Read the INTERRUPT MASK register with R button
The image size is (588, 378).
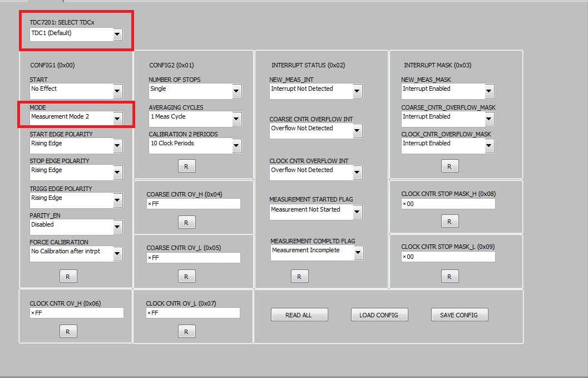[449, 166]
